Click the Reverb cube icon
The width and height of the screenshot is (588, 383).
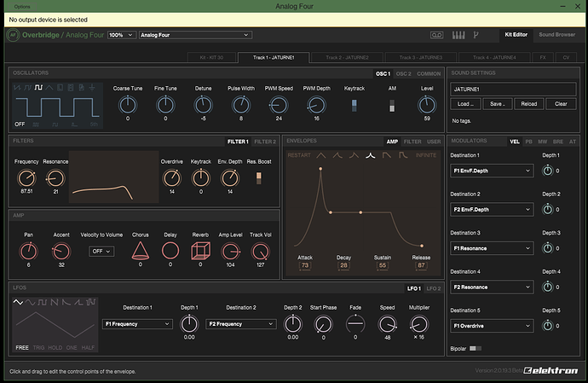click(x=200, y=251)
